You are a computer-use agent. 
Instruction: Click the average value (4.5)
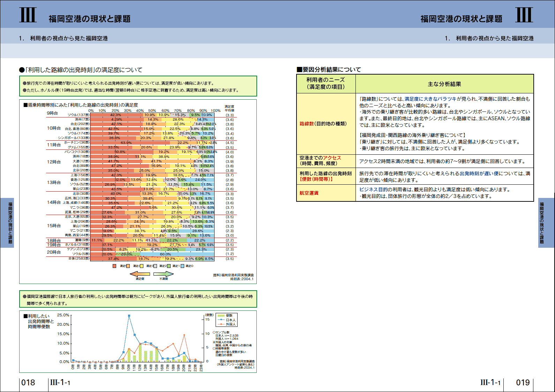coord(230,143)
